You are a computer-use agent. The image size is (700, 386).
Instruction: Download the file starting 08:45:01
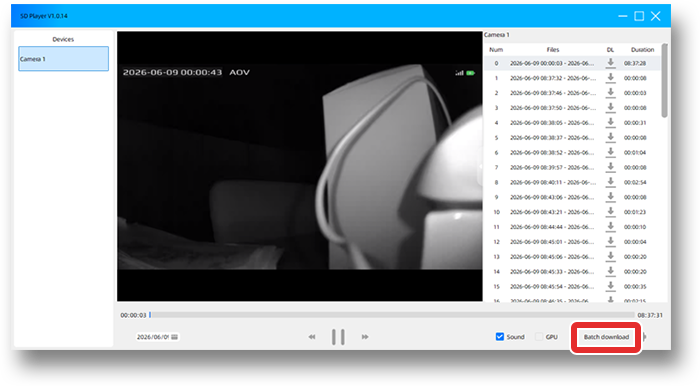point(610,241)
